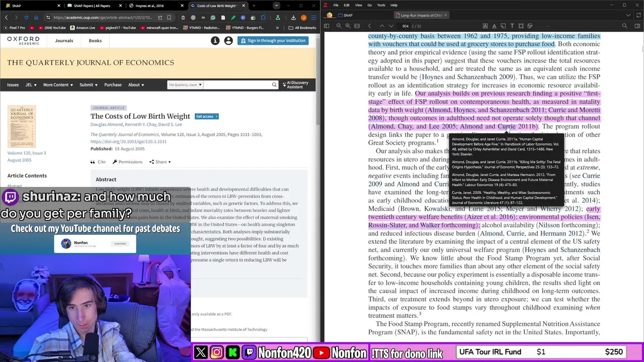Screen dimensions: 644x362
Task: Select the SNAP library tab in Zotero
Action: tap(345, 15)
